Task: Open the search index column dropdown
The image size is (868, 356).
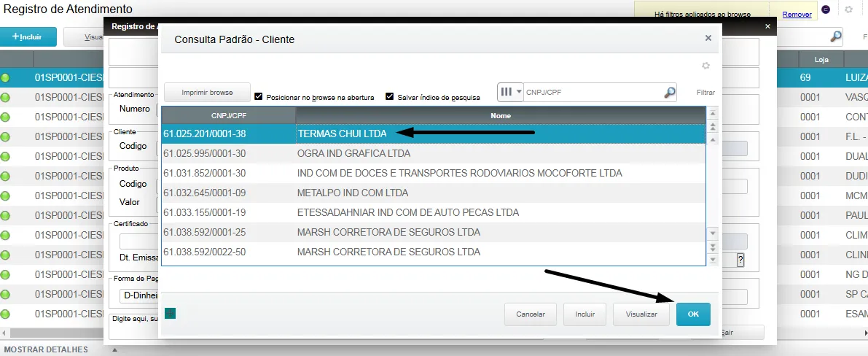Action: [510, 93]
